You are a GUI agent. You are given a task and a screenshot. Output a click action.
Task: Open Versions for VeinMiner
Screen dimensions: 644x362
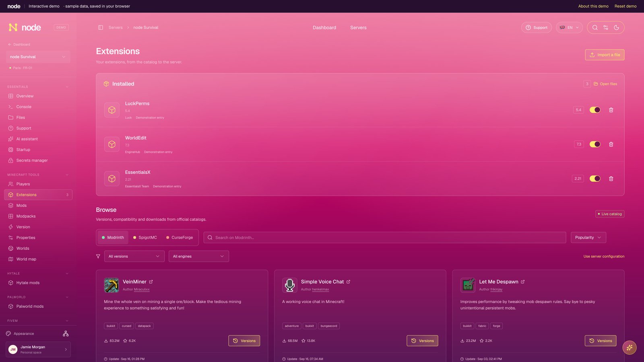pyautogui.click(x=244, y=341)
